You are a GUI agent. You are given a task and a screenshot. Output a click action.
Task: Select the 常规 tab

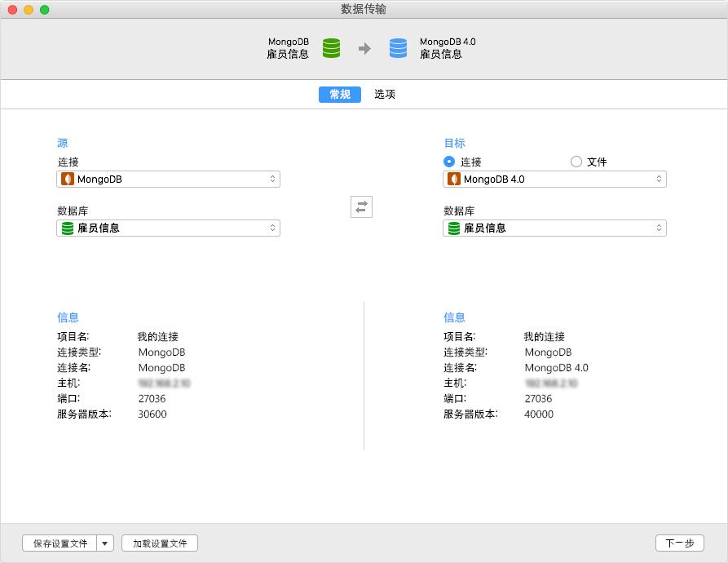pyautogui.click(x=339, y=94)
